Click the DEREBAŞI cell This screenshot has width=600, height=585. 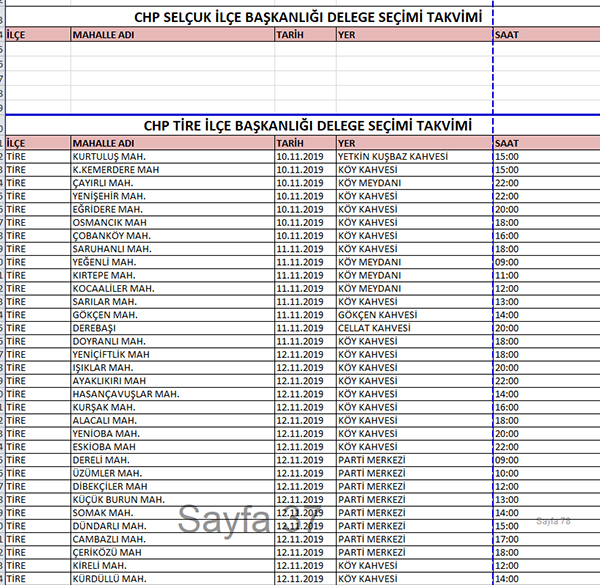pyautogui.click(x=173, y=328)
